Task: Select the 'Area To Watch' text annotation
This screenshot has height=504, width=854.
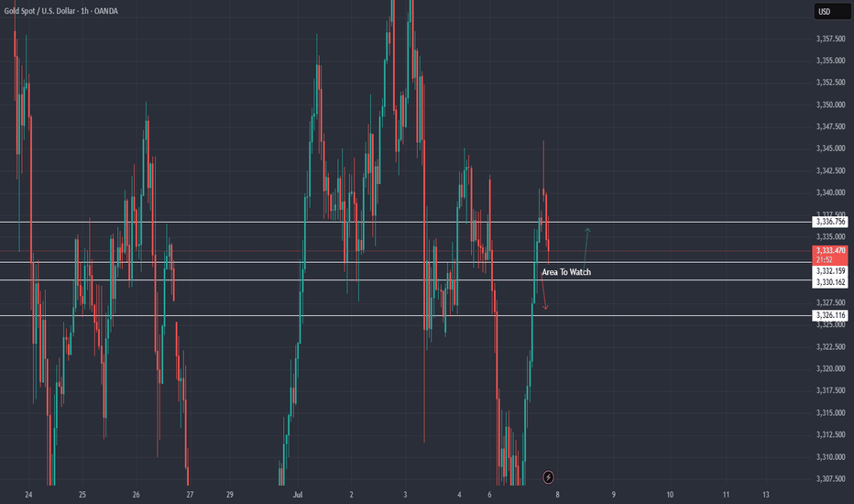Action: [x=566, y=272]
